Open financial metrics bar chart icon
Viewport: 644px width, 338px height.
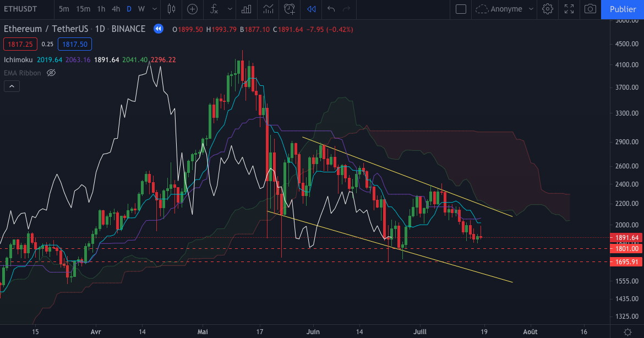click(x=246, y=9)
